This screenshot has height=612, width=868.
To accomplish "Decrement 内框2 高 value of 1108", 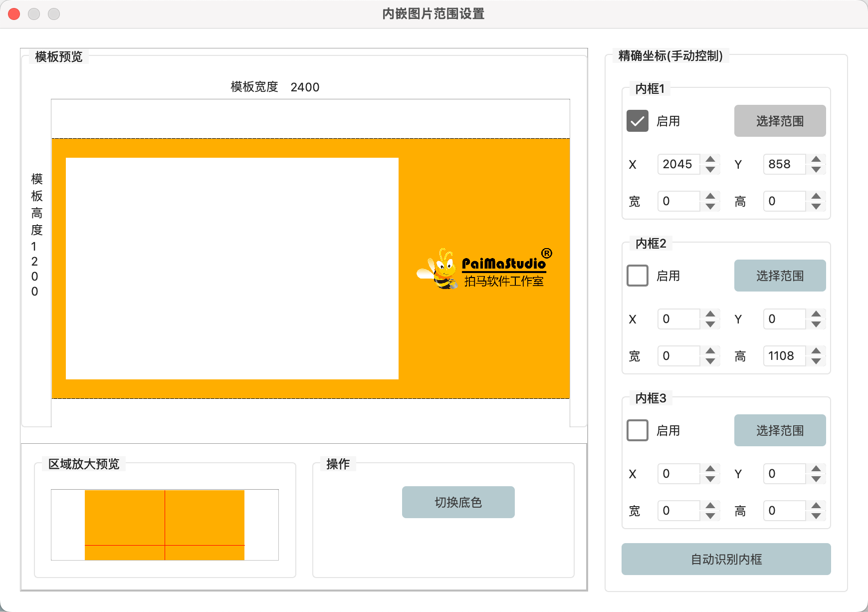I will (816, 361).
